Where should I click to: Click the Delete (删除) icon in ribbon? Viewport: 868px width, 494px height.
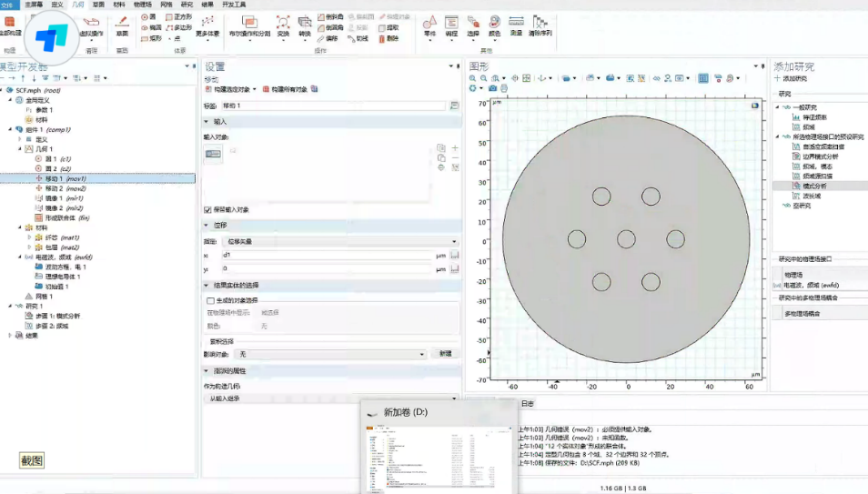(390, 38)
